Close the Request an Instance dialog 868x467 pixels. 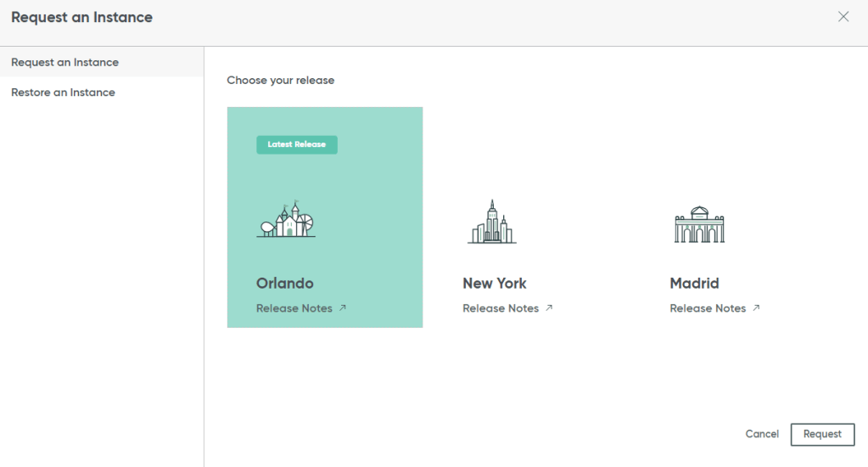tap(843, 17)
